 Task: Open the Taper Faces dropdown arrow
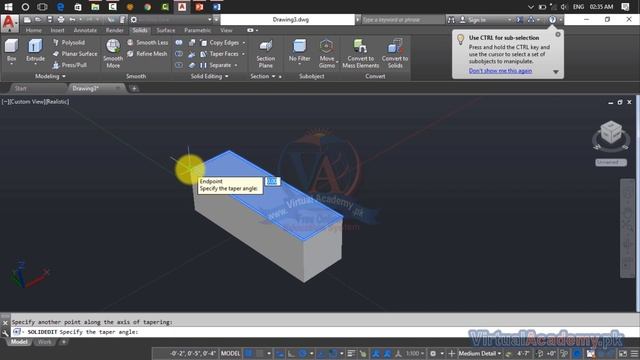click(244, 54)
